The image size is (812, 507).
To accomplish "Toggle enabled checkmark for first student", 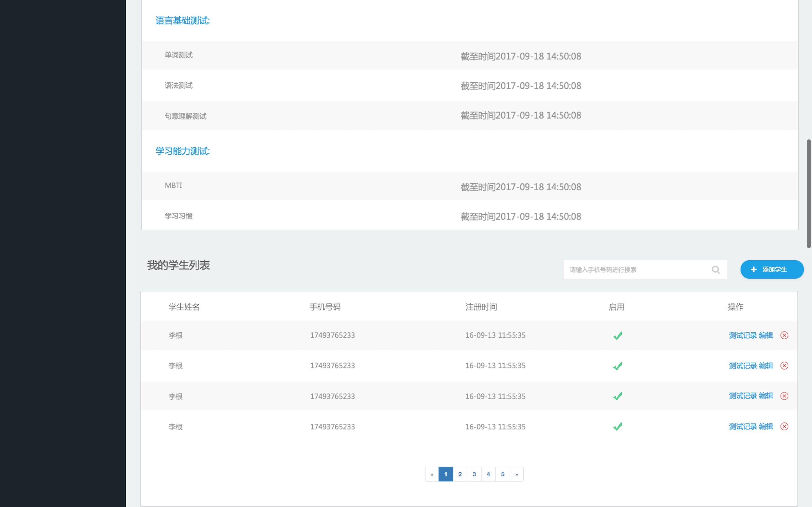I will [617, 335].
